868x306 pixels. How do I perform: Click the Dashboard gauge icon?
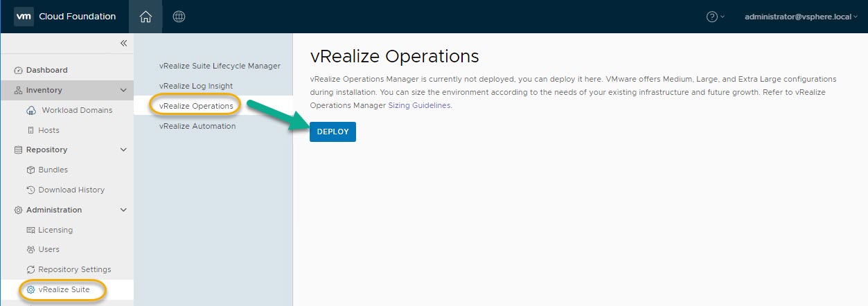pyautogui.click(x=19, y=70)
